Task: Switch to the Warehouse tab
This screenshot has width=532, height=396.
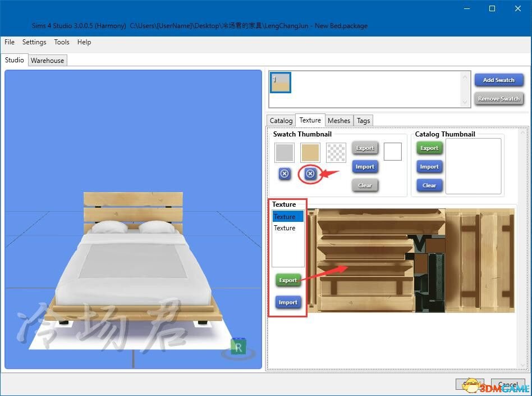Action: click(47, 61)
